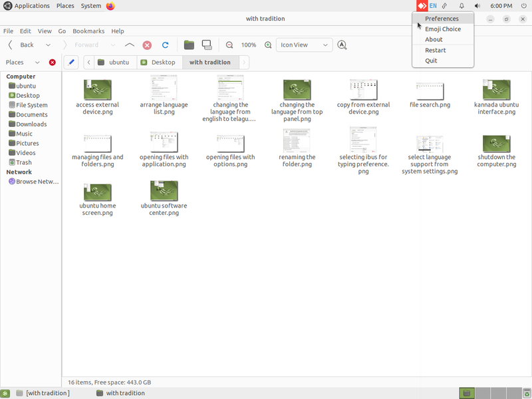This screenshot has width=532, height=399.
Task: Open the Icon View mode dropdown
Action: (x=305, y=45)
